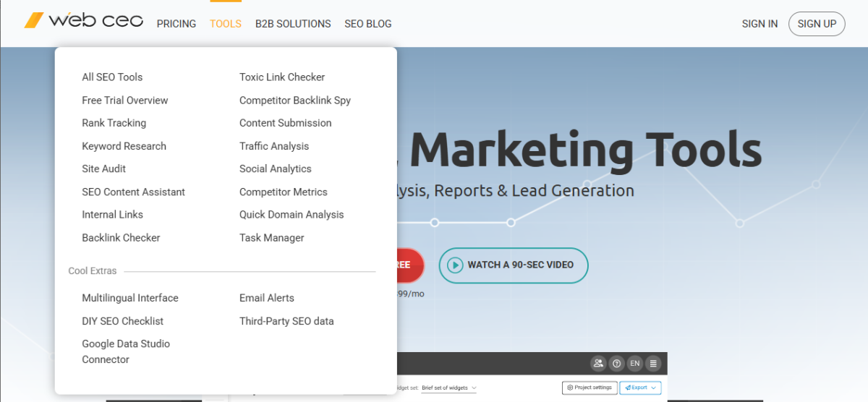Select Multilingual Interface
868x402 pixels.
[x=130, y=298]
